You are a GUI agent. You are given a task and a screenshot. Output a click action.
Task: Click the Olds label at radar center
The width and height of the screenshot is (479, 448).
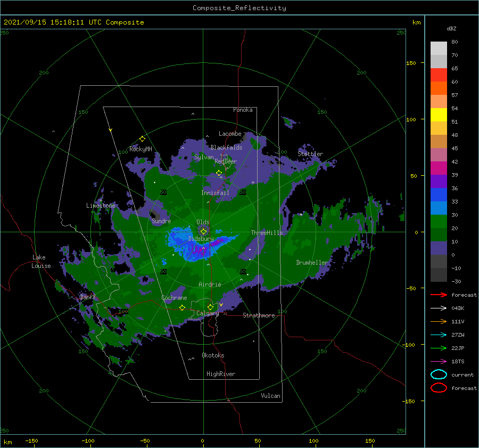point(203,222)
